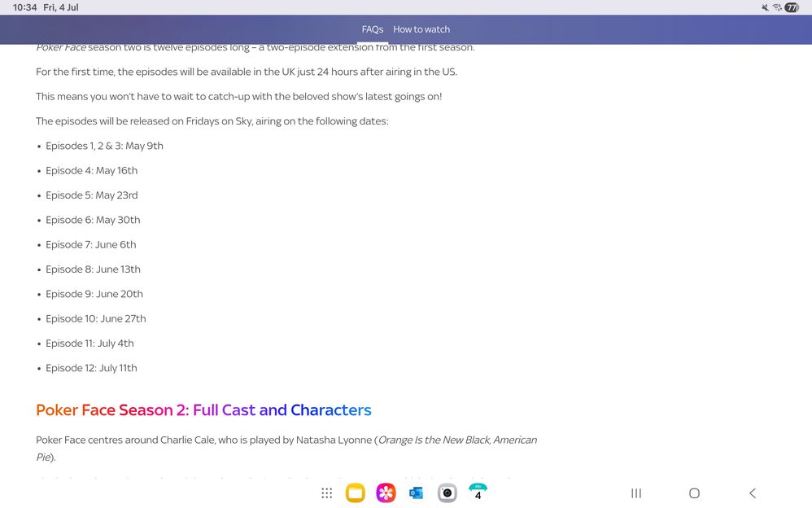
Task: Switch to the FAQs tab
Action: click(373, 29)
